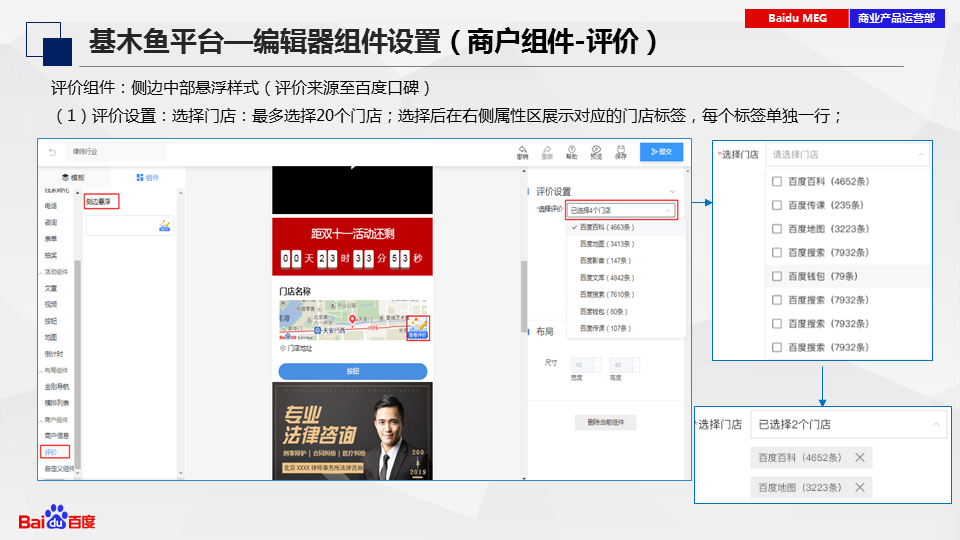This screenshot has width=960, height=540.
Task: Click the 提交 submit button
Action: (x=661, y=152)
